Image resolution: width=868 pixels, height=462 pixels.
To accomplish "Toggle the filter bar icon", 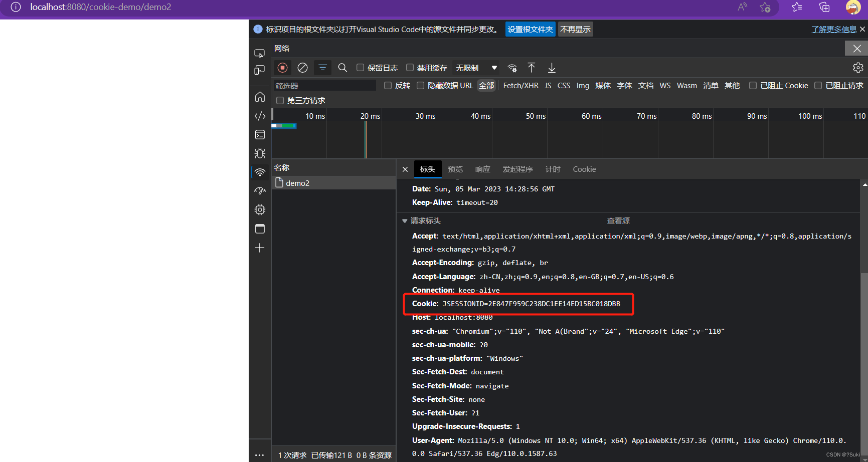I will point(322,68).
